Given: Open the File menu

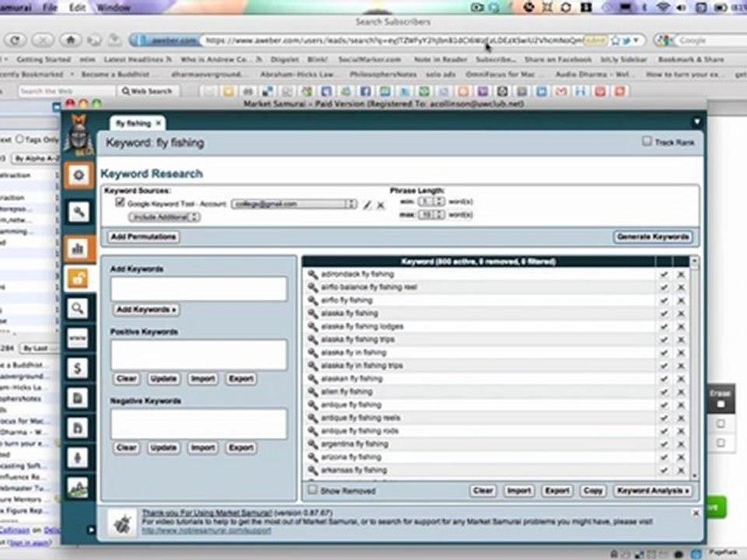Looking at the screenshot, I should pyautogui.click(x=50, y=8).
